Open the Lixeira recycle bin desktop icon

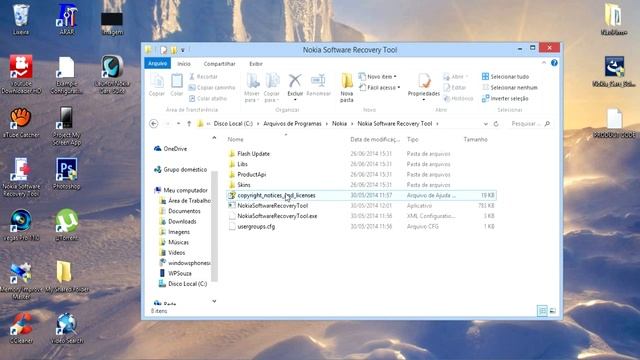(20, 19)
